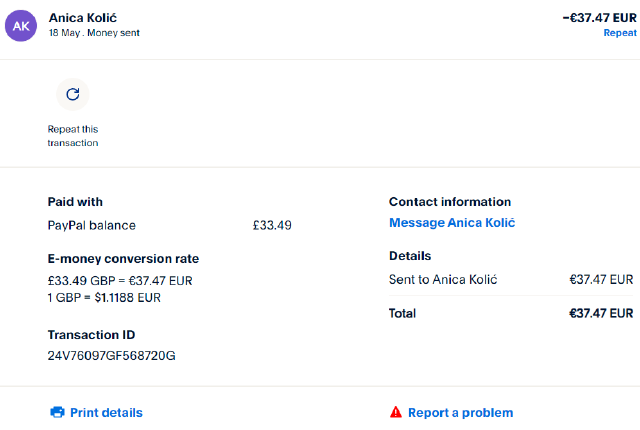Click the '18 May . Money sent' subtitle
The height and width of the screenshot is (430, 640).
[x=94, y=32]
